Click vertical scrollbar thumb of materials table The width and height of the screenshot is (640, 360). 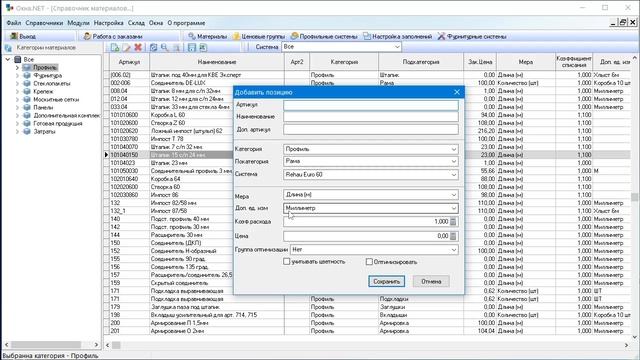pos(635,197)
